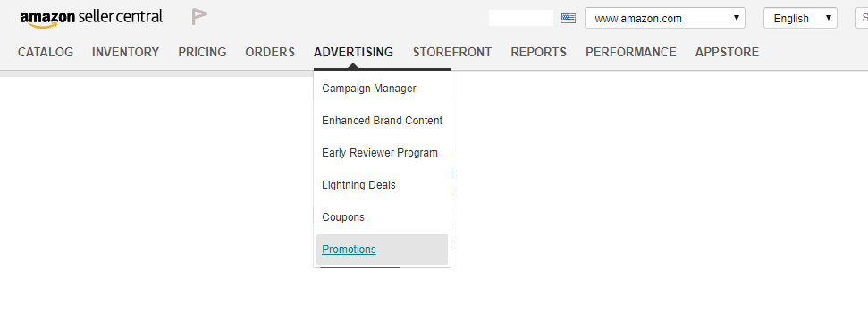Go to the ORDERS menu

click(270, 52)
